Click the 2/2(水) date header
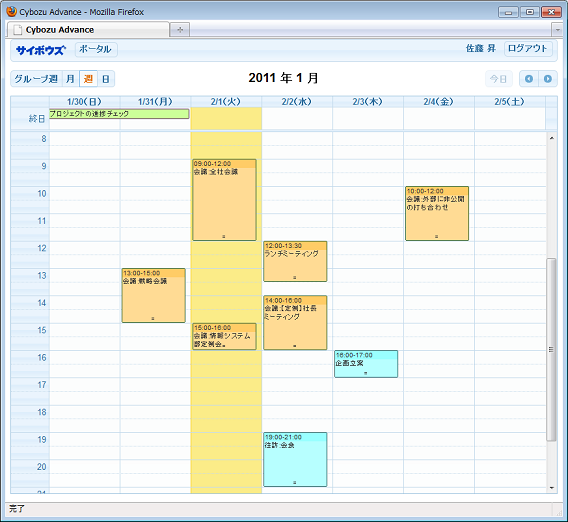 297,102
